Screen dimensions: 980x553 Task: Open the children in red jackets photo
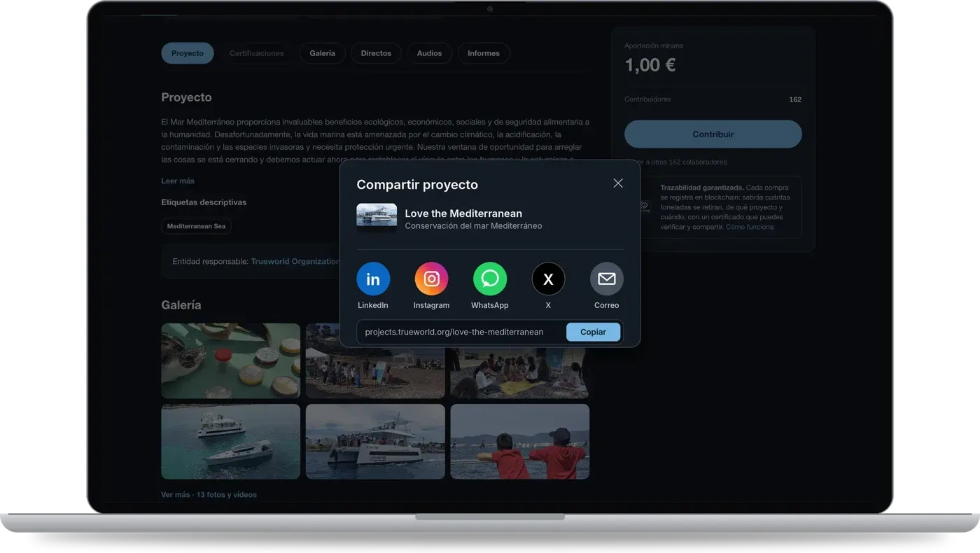point(520,441)
